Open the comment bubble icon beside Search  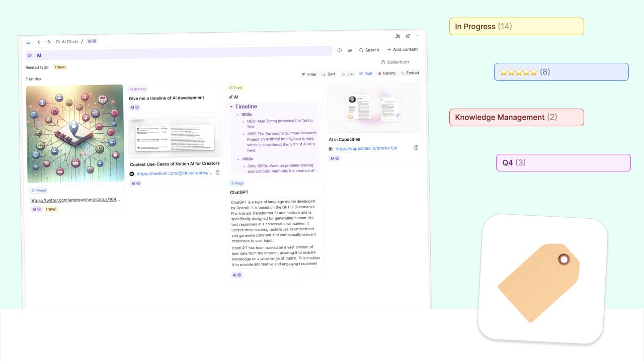click(x=340, y=50)
